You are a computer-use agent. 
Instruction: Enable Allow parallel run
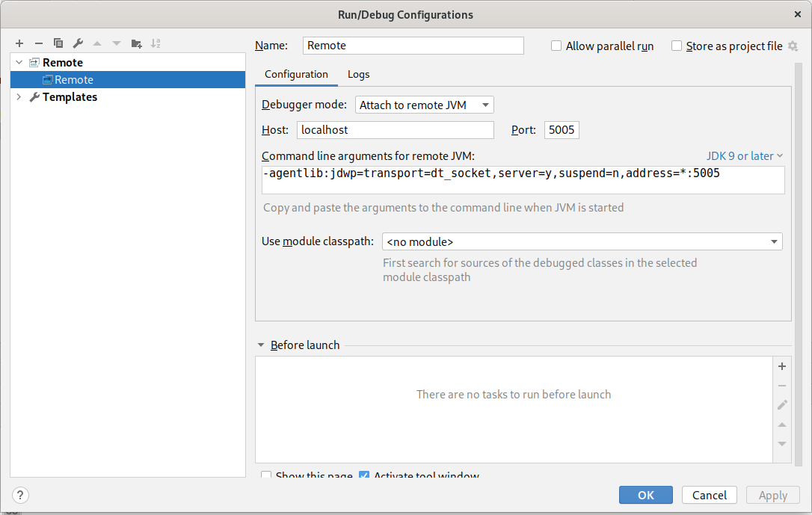(x=556, y=46)
